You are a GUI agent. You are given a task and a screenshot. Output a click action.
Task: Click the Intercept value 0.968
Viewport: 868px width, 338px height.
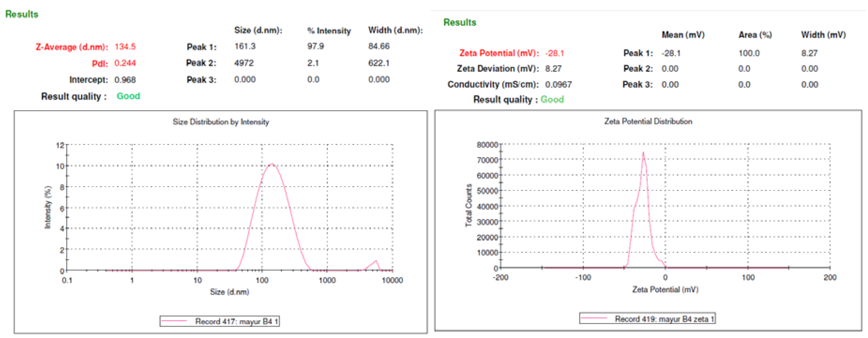click(x=125, y=80)
